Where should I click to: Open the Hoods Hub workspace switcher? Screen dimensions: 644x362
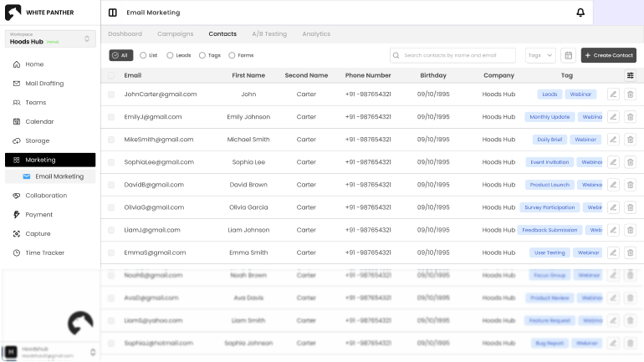(x=49, y=38)
